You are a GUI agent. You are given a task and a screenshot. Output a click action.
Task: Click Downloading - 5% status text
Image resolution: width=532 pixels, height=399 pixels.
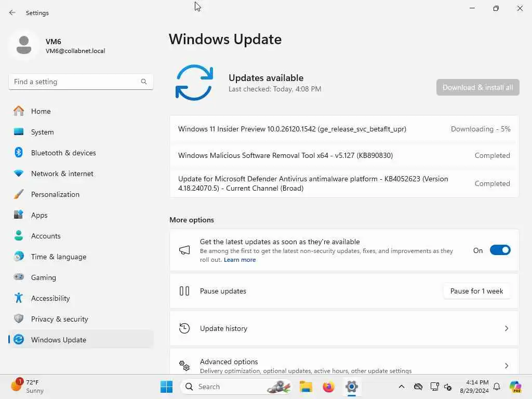pyautogui.click(x=481, y=129)
